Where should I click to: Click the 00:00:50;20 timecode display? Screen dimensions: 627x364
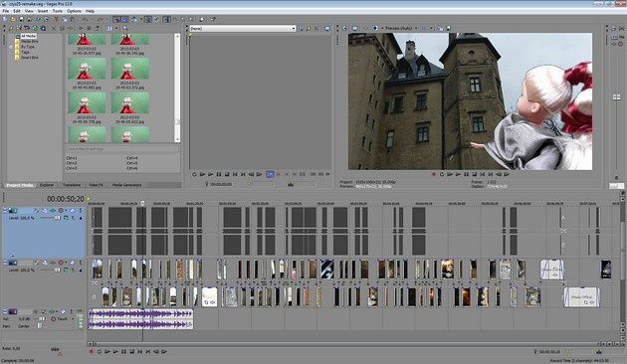(x=65, y=199)
